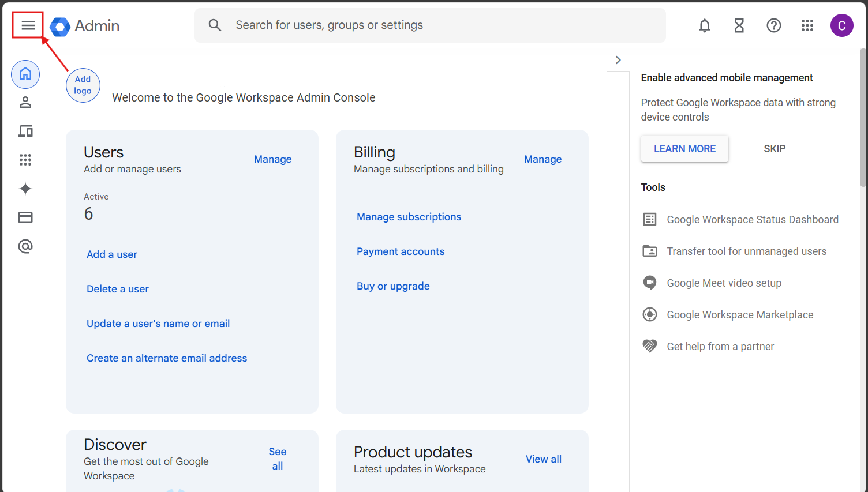Click the active user count 6
The width and height of the screenshot is (868, 492).
click(88, 214)
